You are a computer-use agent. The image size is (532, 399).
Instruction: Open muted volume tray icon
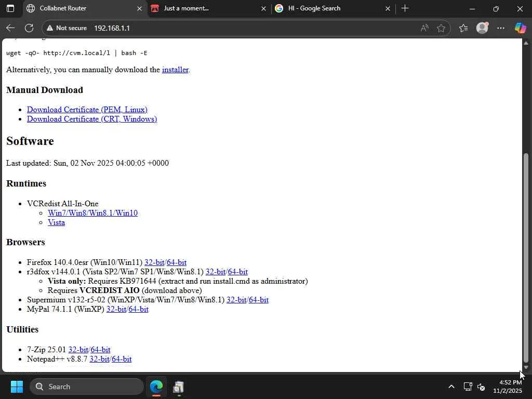[481, 387]
